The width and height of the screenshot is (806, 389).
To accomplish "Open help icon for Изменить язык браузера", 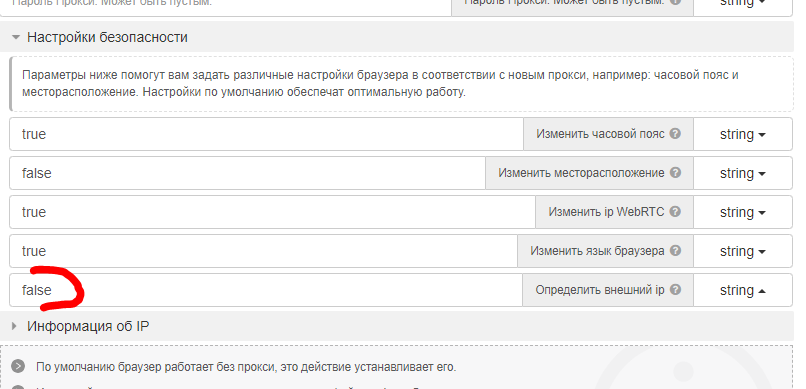I will pos(675,251).
